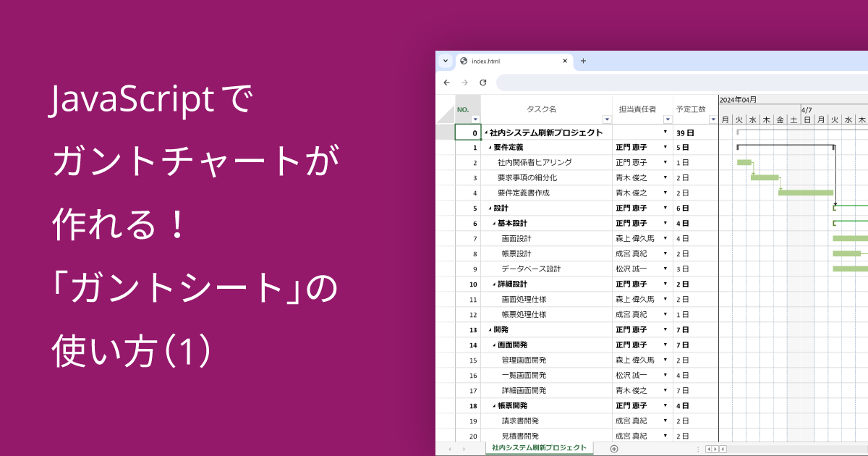Switch to the index.html browser tab
This screenshot has height=456, width=868.
506,61
